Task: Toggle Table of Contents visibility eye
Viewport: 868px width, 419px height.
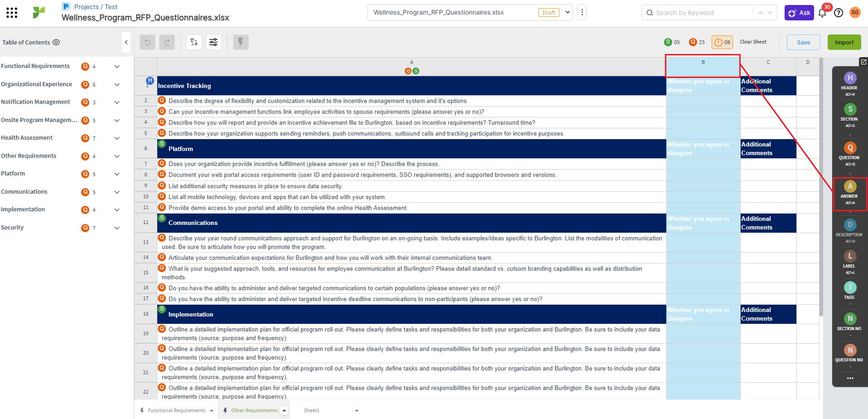Action: tap(56, 42)
